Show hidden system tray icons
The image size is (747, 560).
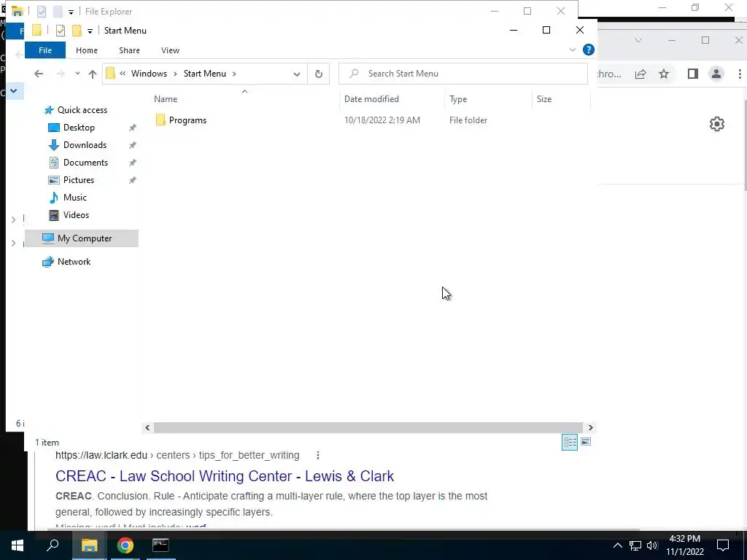(x=617, y=545)
